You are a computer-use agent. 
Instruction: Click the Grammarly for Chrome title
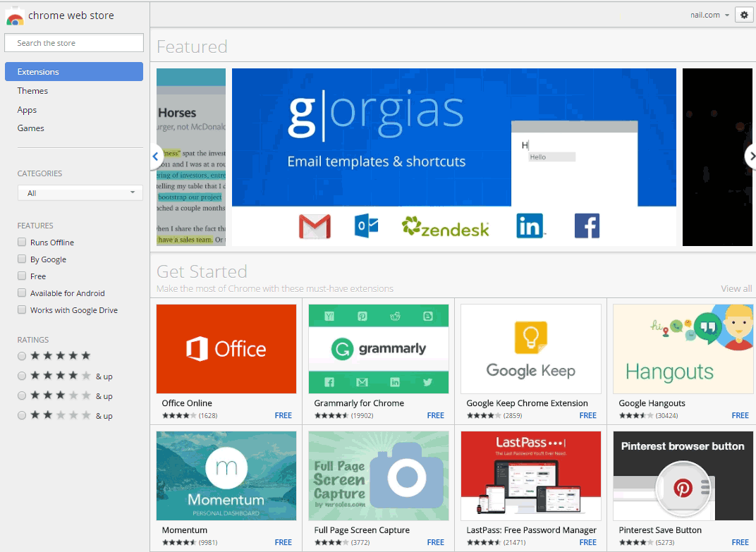(x=359, y=403)
